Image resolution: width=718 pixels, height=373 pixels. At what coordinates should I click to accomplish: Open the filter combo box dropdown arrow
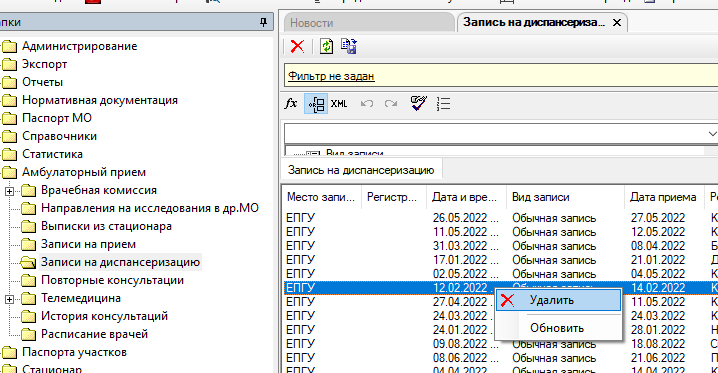point(712,134)
